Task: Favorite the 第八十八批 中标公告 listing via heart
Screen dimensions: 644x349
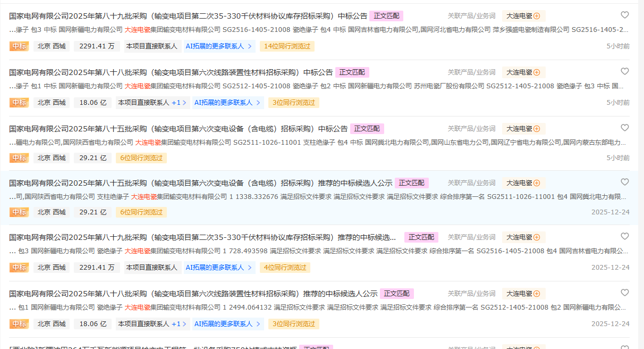Action: pos(625,71)
